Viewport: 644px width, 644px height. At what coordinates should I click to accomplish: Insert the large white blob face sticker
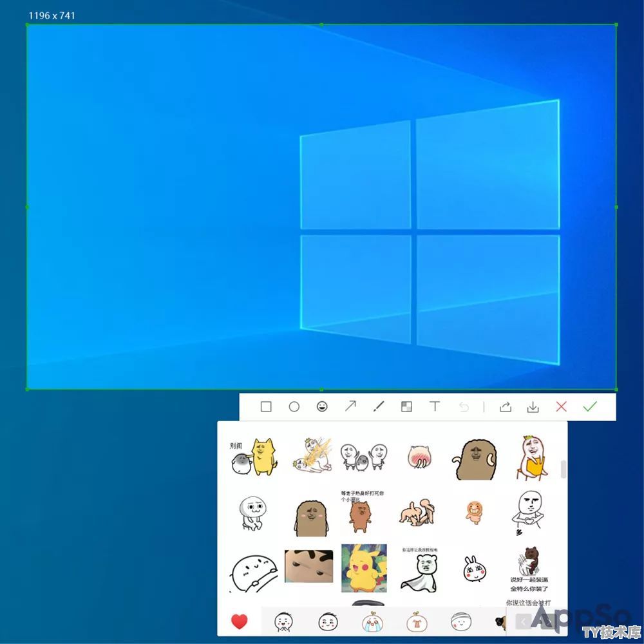253,574
